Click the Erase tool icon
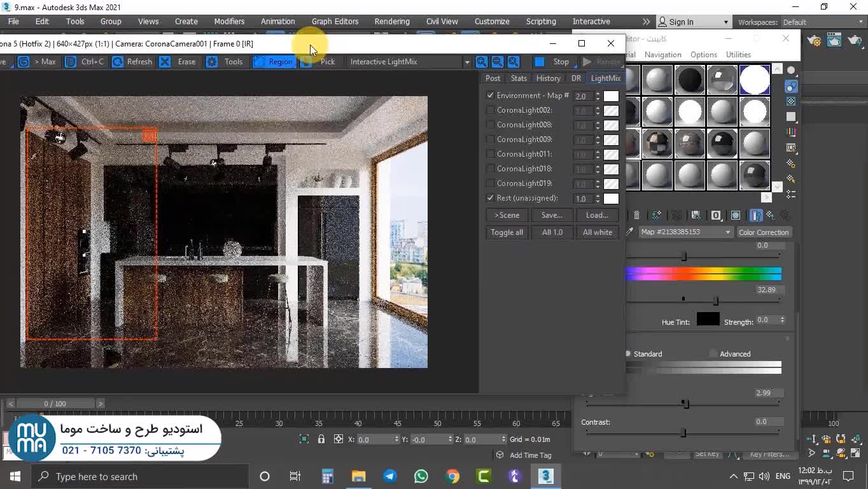Image resolution: width=868 pixels, height=489 pixels. [x=165, y=62]
